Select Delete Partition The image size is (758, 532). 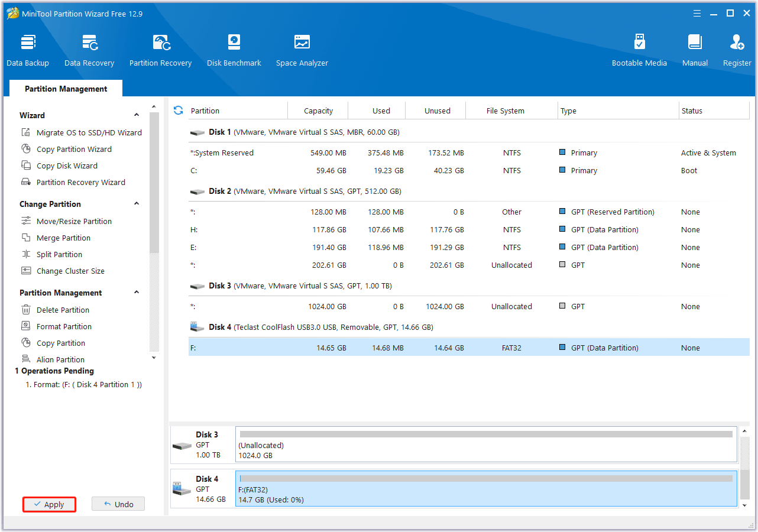pyautogui.click(x=55, y=310)
